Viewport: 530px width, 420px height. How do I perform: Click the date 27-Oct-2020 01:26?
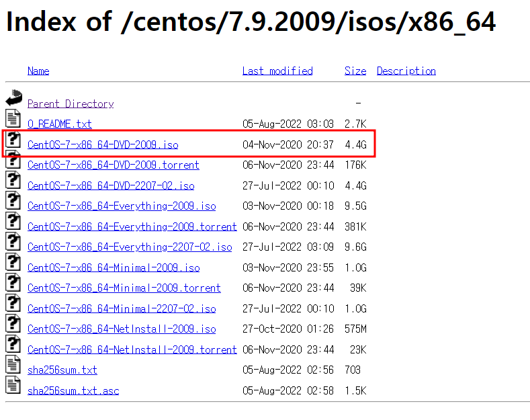[x=288, y=329]
